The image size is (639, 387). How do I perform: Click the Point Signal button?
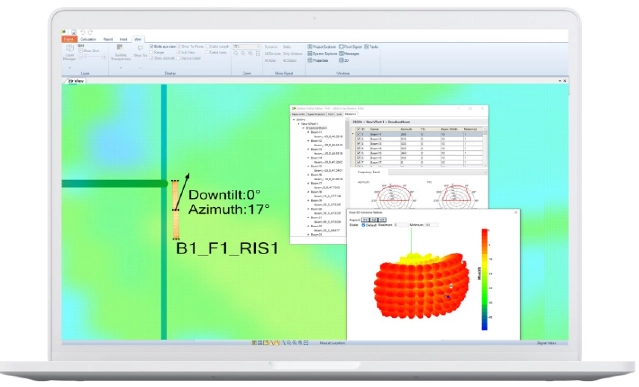click(350, 47)
